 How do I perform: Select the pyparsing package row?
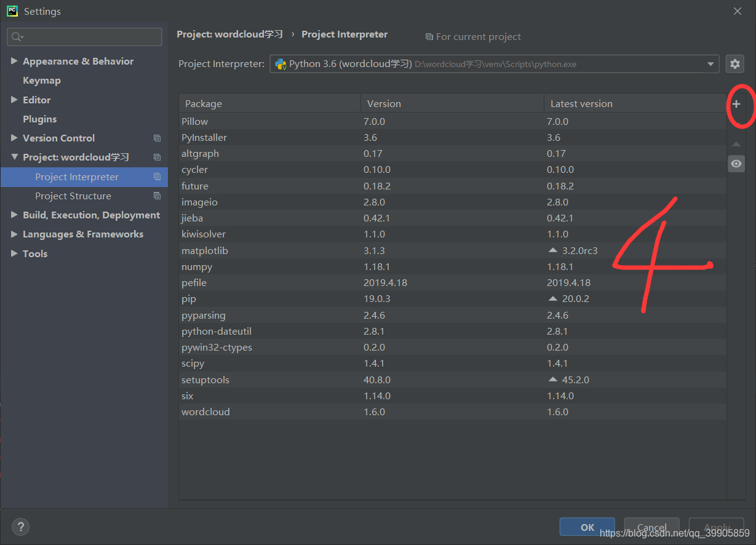click(x=452, y=315)
